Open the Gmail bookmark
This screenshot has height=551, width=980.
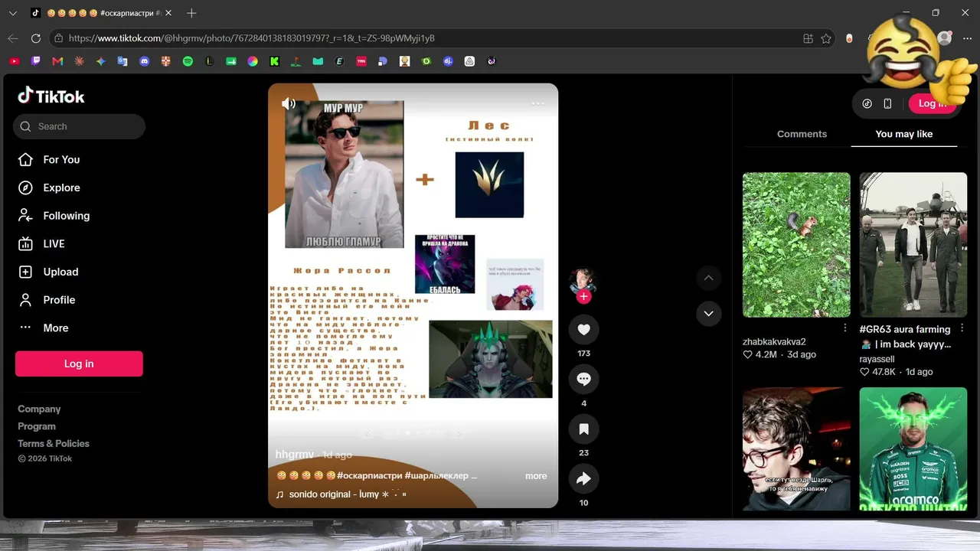[x=57, y=61]
